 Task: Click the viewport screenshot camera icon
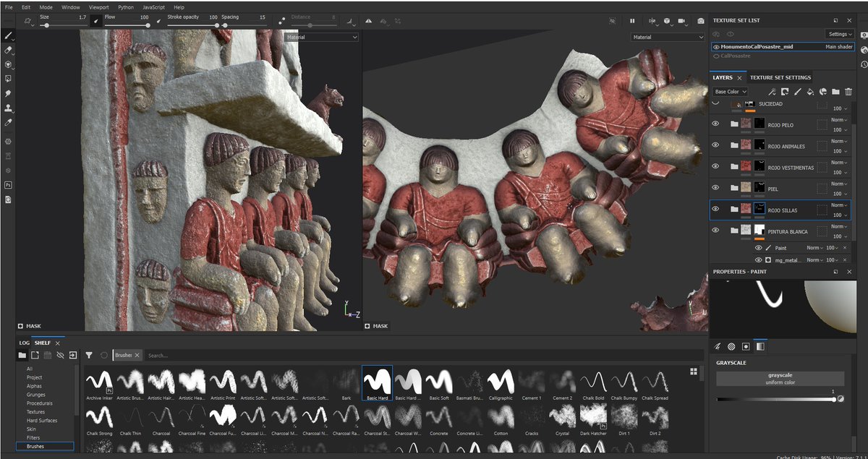[x=699, y=21]
